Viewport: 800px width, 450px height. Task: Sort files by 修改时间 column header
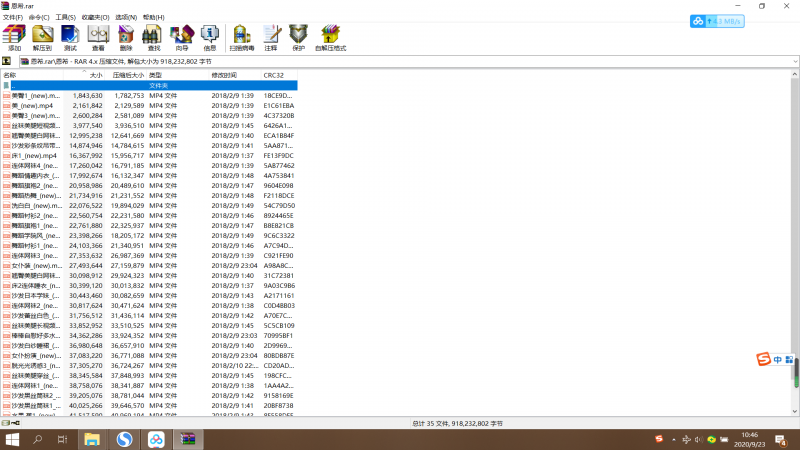[224, 75]
